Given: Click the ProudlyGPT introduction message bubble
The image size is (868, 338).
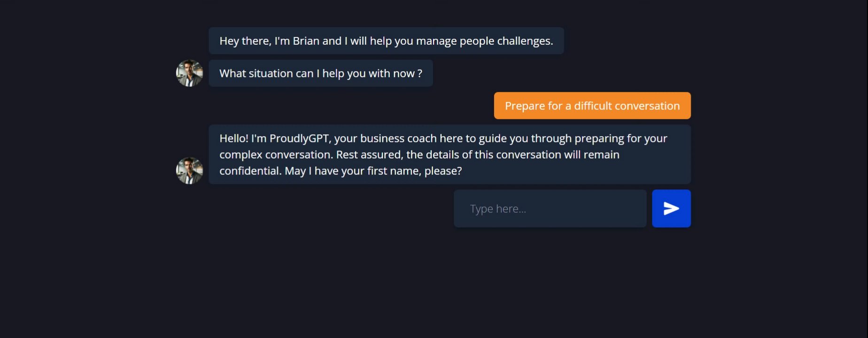Looking at the screenshot, I should coord(449,154).
